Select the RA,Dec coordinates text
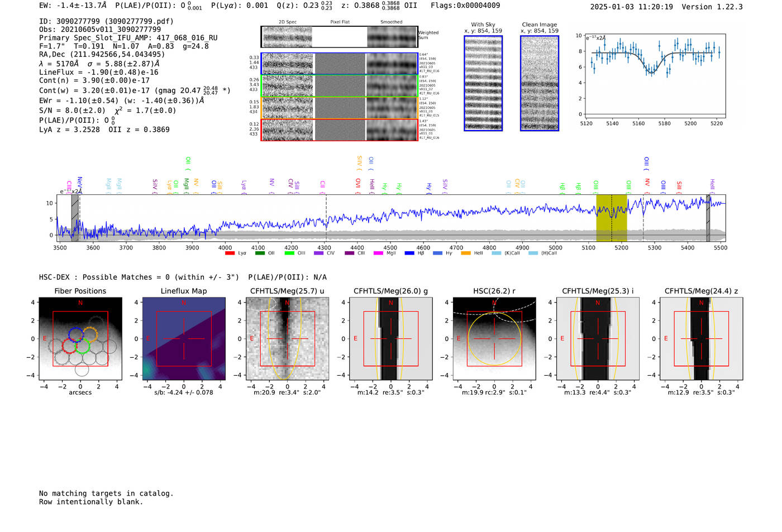The height and width of the screenshot is (532, 782). pyautogui.click(x=102, y=55)
